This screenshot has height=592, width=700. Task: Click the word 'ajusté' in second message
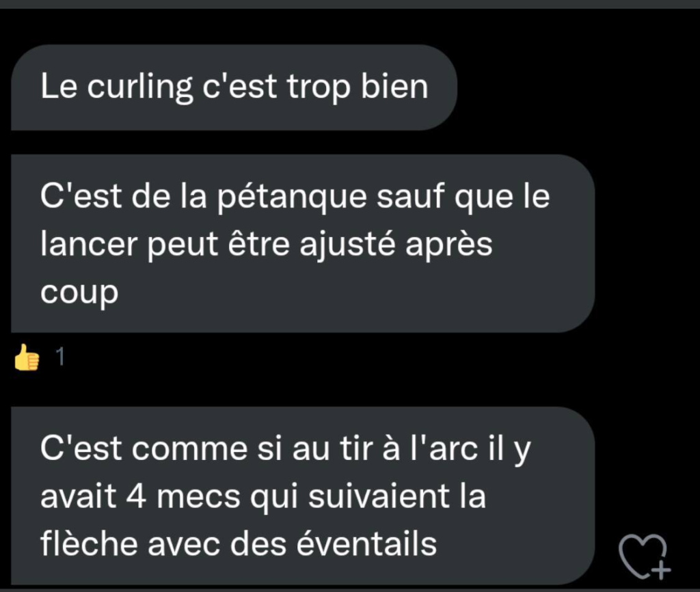pos(347,245)
